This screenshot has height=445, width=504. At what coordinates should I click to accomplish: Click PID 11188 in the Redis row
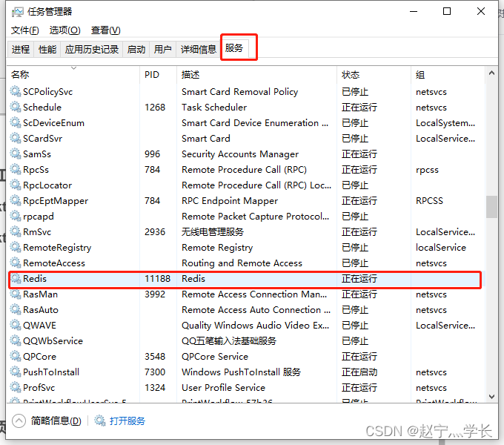[x=157, y=278]
